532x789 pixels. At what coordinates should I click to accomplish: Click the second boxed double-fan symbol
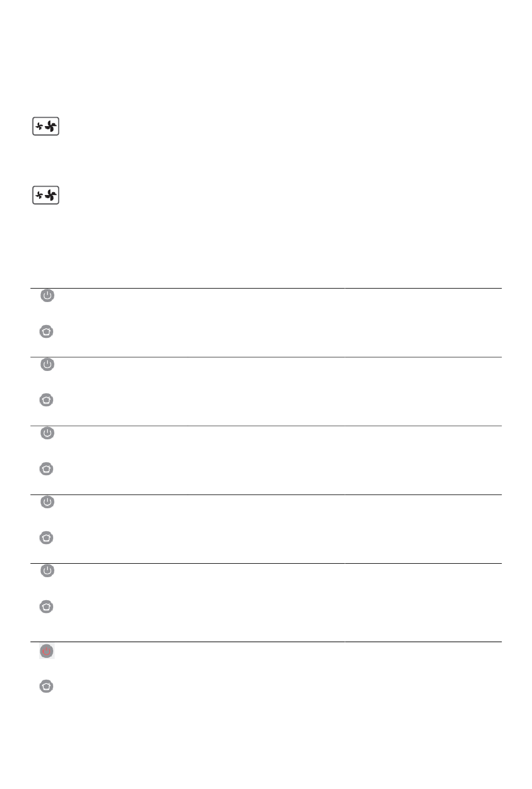click(45, 195)
